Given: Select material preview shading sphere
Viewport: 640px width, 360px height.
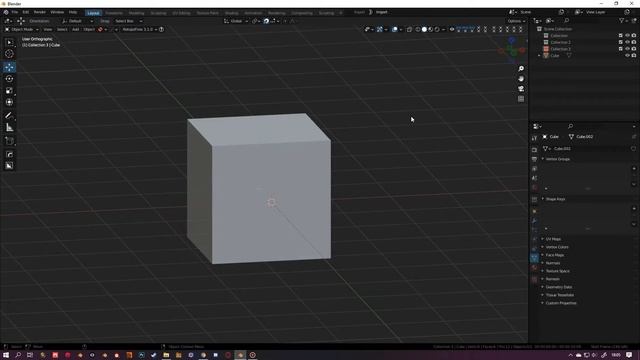Looking at the screenshot, I should pyautogui.click(x=431, y=29).
